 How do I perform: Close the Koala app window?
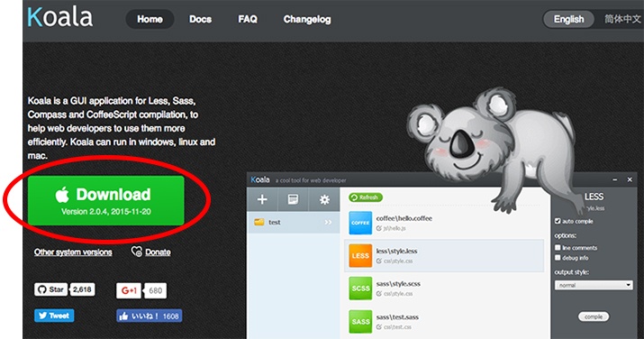[630, 179]
